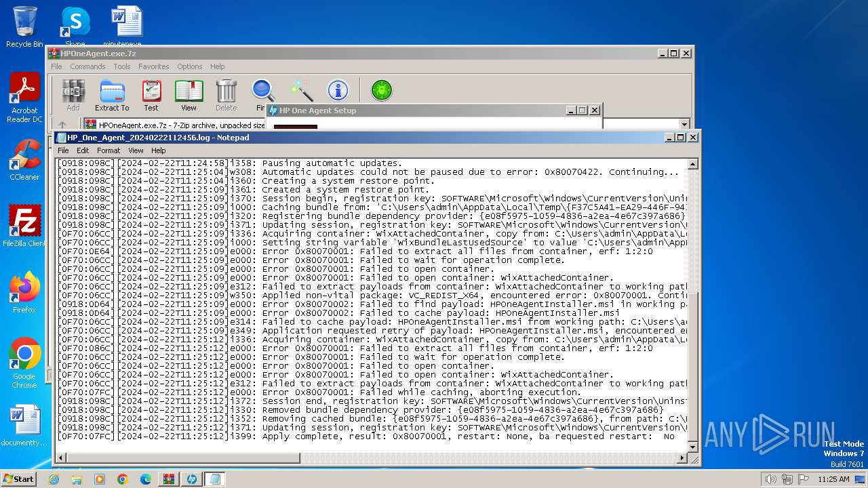
Task: Open Notepad Format menu
Action: tap(108, 150)
